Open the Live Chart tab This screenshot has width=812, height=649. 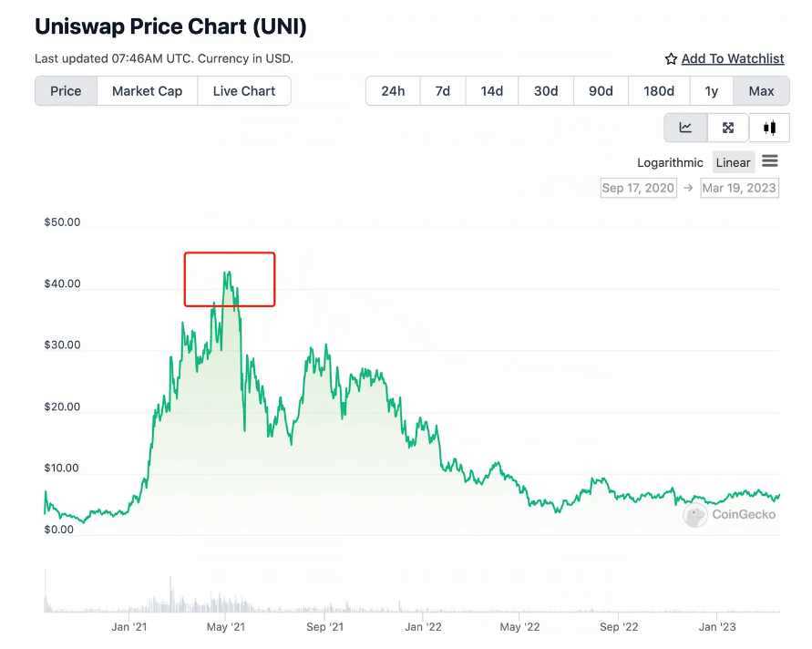243,91
